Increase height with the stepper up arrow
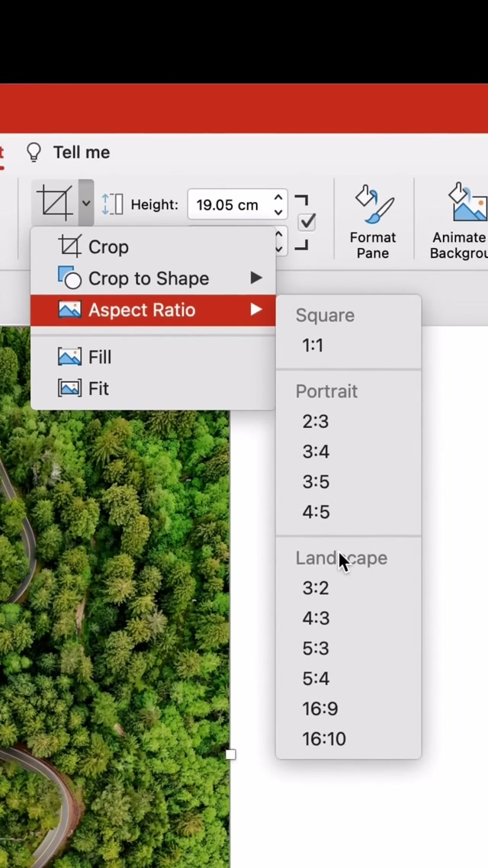The height and width of the screenshot is (868, 488). 279,198
